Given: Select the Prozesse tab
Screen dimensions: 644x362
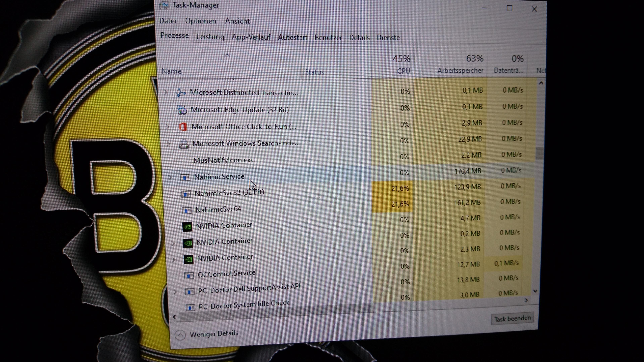Looking at the screenshot, I should click(174, 36).
